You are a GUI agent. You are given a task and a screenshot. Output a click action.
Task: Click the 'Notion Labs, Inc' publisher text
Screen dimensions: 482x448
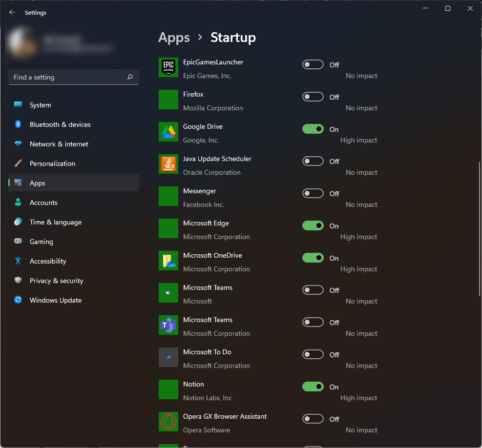click(x=208, y=398)
